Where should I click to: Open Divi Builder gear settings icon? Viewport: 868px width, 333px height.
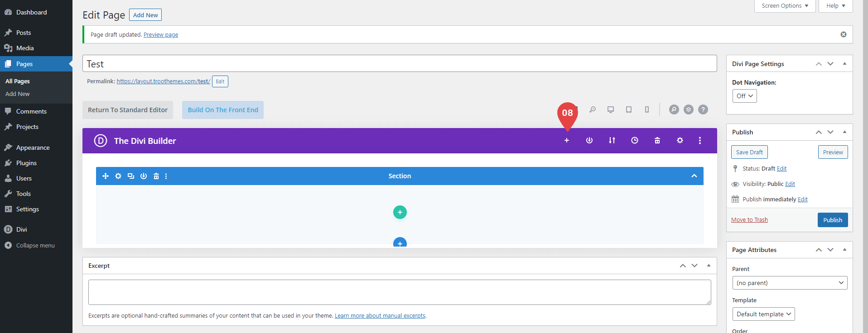point(680,140)
